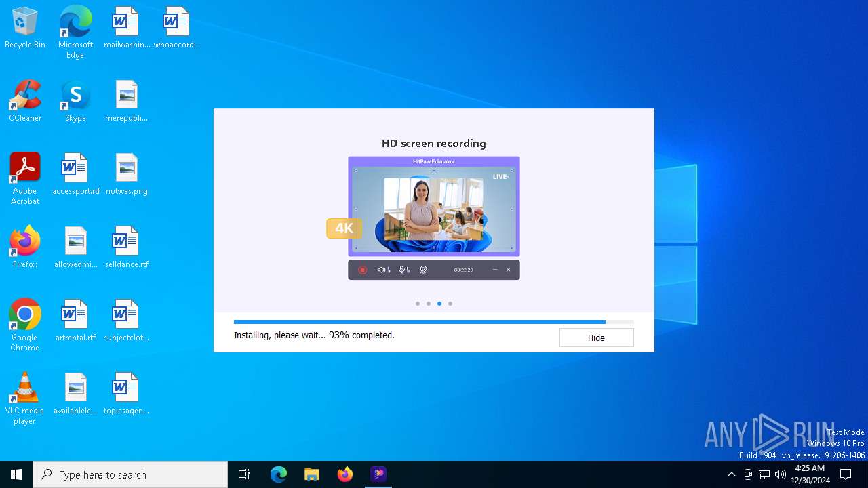Open the Recycle Bin desktop icon
The image size is (868, 488).
point(25,28)
